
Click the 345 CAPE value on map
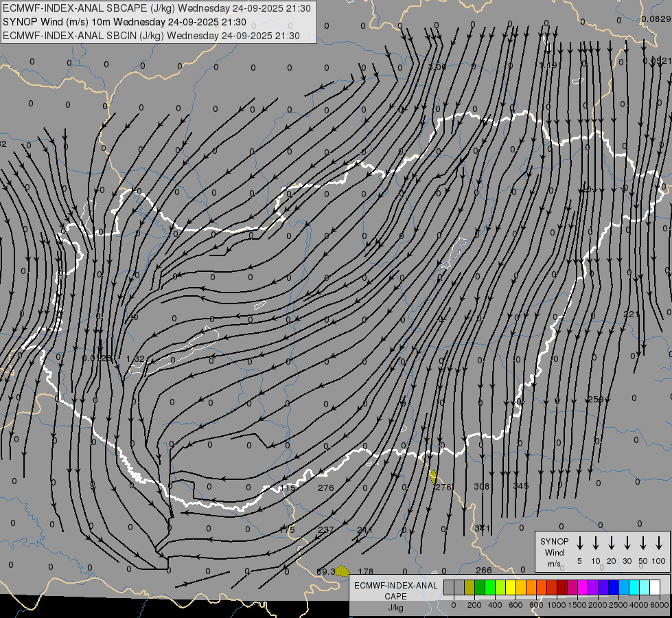[x=520, y=486]
